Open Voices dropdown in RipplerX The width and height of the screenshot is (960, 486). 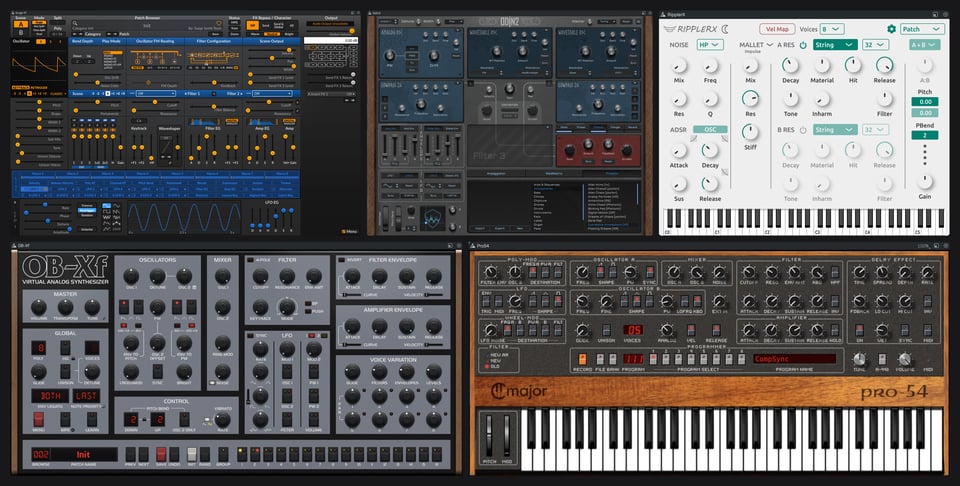tap(832, 29)
